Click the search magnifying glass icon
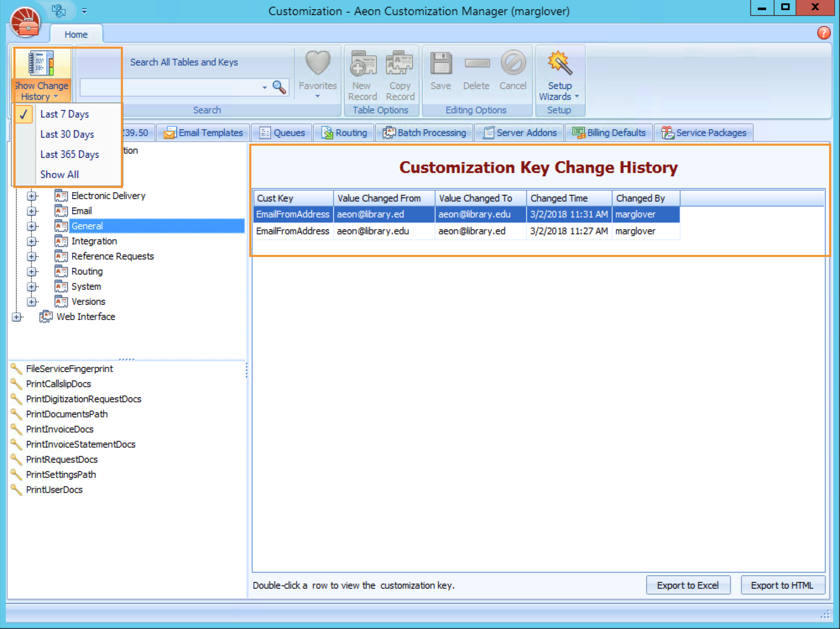The width and height of the screenshot is (840, 629). pyautogui.click(x=279, y=87)
